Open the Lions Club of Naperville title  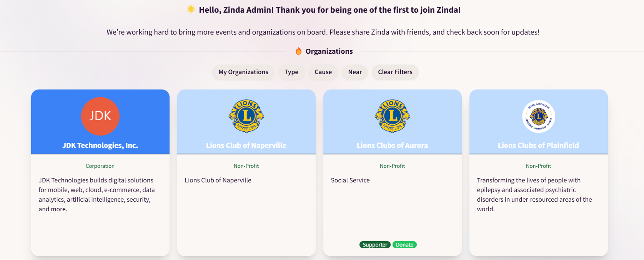[246, 146]
